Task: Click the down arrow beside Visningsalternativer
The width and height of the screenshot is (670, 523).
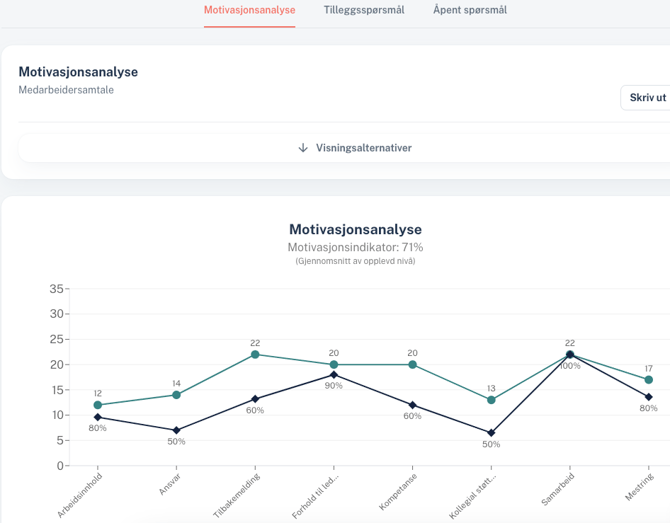Action: click(x=303, y=148)
